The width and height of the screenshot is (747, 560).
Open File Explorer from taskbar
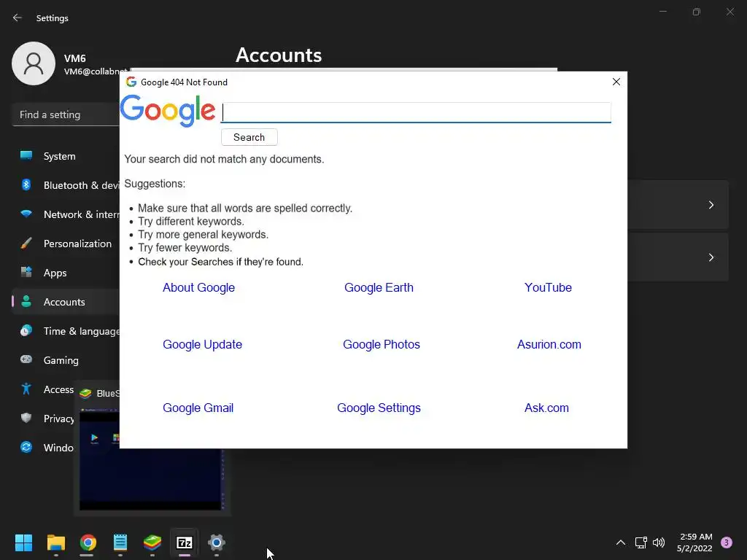pos(55,542)
